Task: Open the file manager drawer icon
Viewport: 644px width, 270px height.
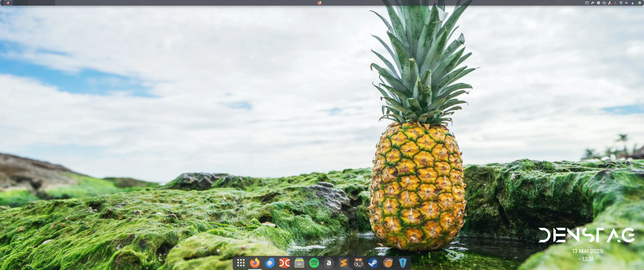Action: click(x=299, y=263)
